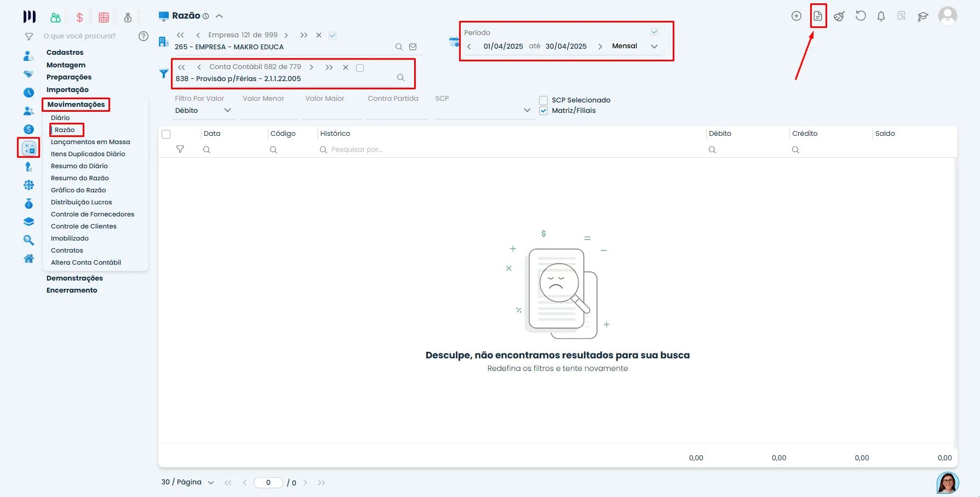Select Resumo do Razão menu item
The height and width of the screenshot is (497, 980).
[x=80, y=178]
